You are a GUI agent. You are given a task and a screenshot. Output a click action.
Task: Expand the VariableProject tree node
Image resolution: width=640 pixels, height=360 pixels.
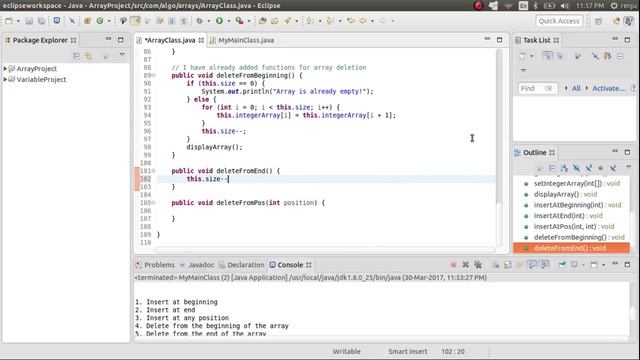click(x=5, y=79)
